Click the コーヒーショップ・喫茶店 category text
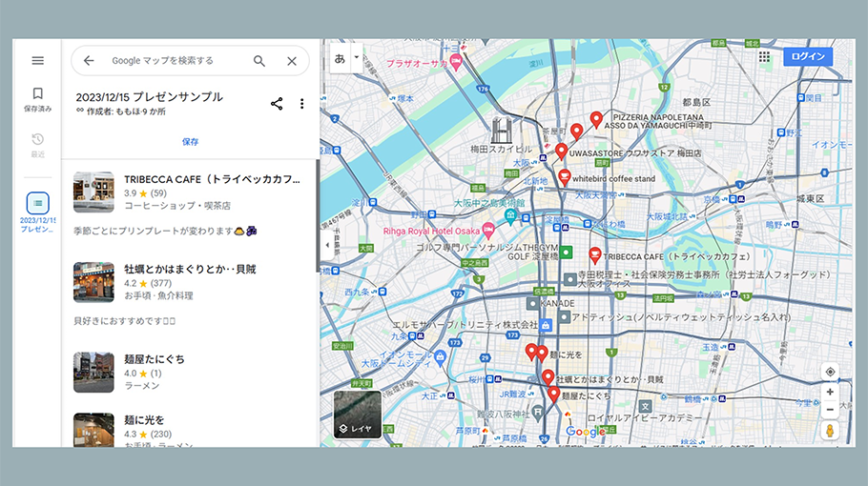This screenshot has width=868, height=486. 177,206
